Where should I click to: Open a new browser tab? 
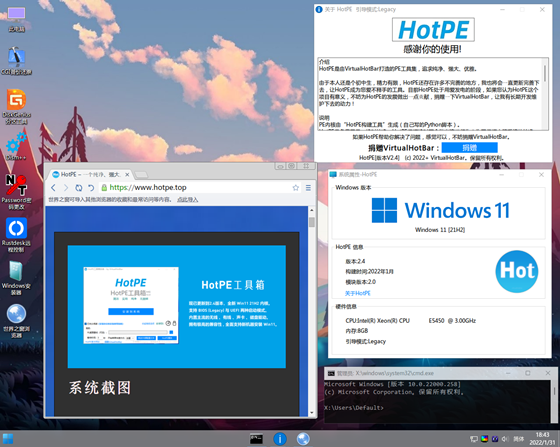(141, 175)
